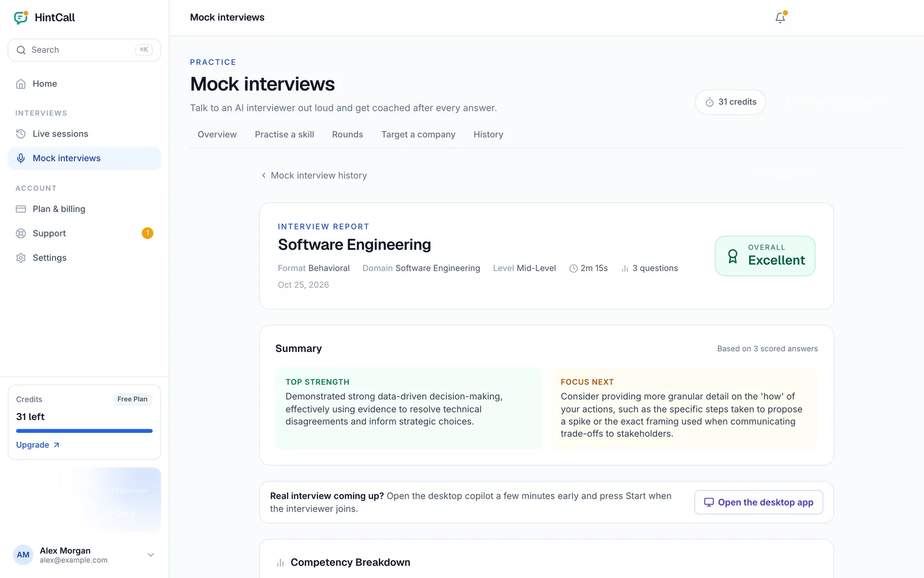Expand the Alex Morgan account menu chevron
924x578 pixels.
click(151, 555)
